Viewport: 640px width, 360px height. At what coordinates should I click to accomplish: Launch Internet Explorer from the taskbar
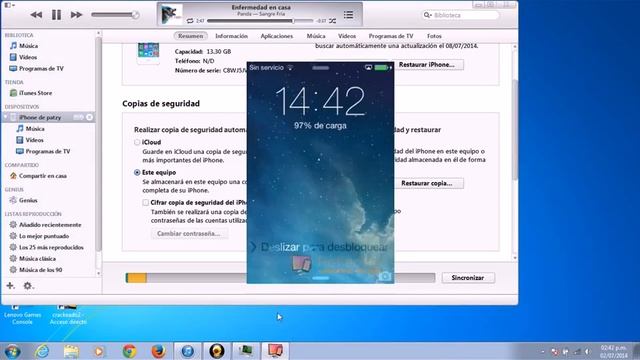click(x=42, y=351)
